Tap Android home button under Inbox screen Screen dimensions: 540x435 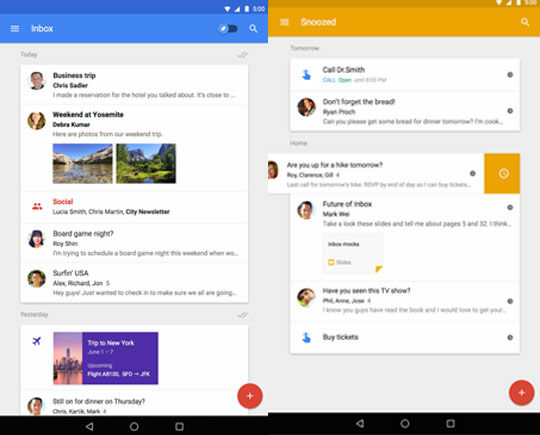click(134, 427)
